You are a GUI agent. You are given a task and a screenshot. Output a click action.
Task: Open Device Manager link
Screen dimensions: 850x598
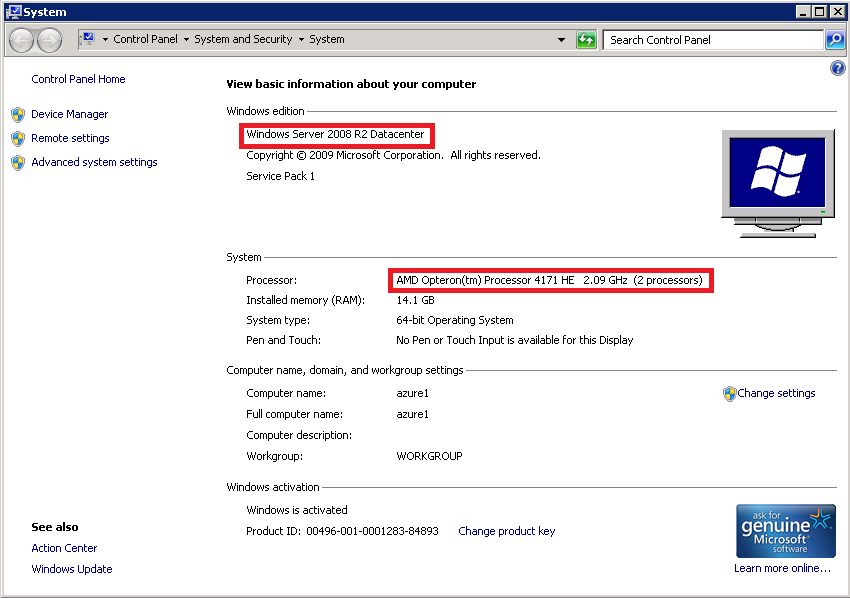coord(69,114)
